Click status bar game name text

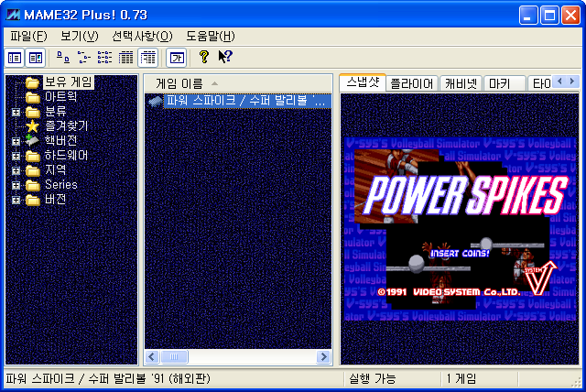pyautogui.click(x=108, y=379)
